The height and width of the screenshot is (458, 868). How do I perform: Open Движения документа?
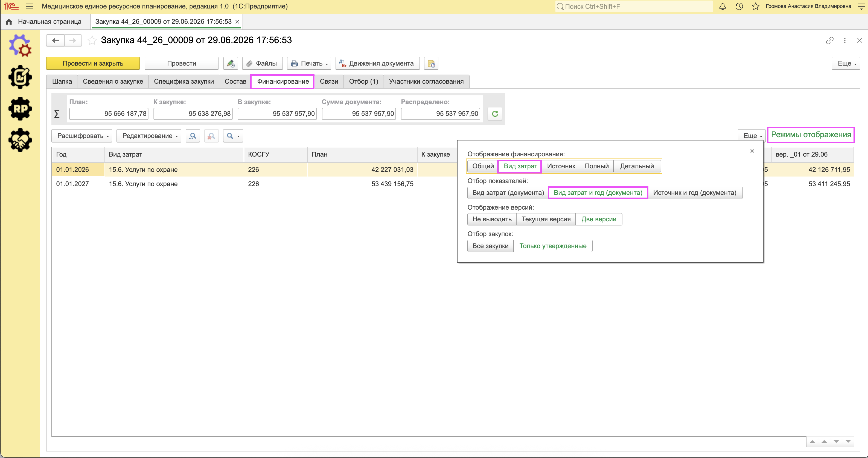pos(377,63)
